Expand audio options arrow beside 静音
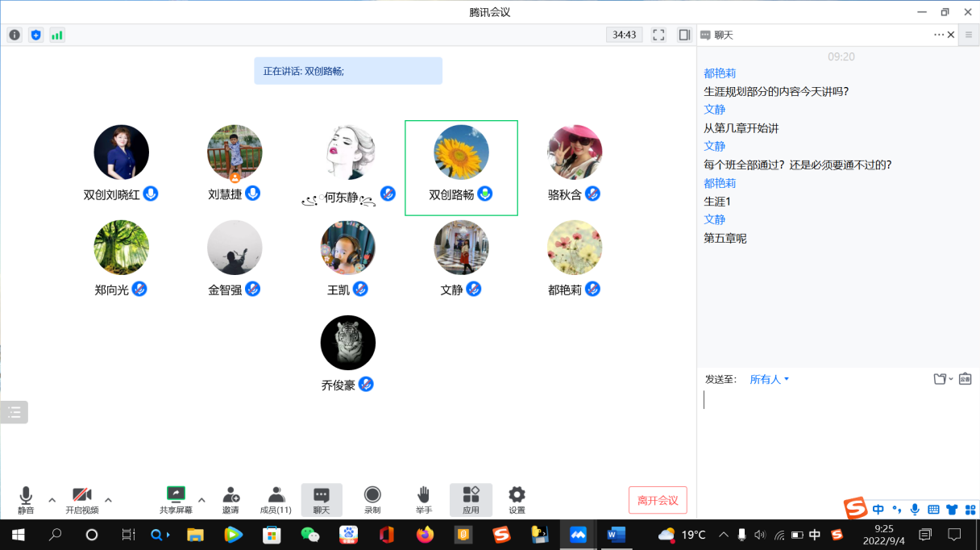 52,499
